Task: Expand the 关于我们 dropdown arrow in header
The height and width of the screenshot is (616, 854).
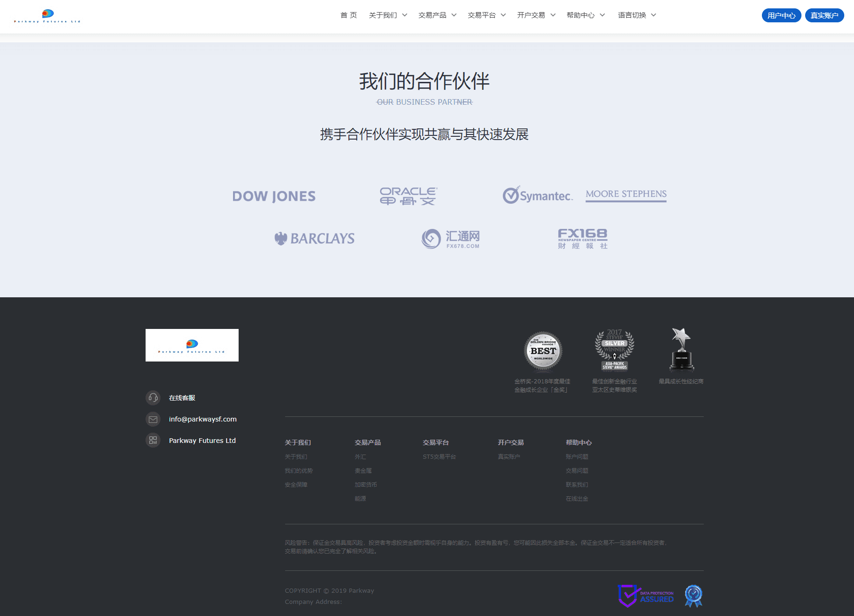Action: (405, 15)
